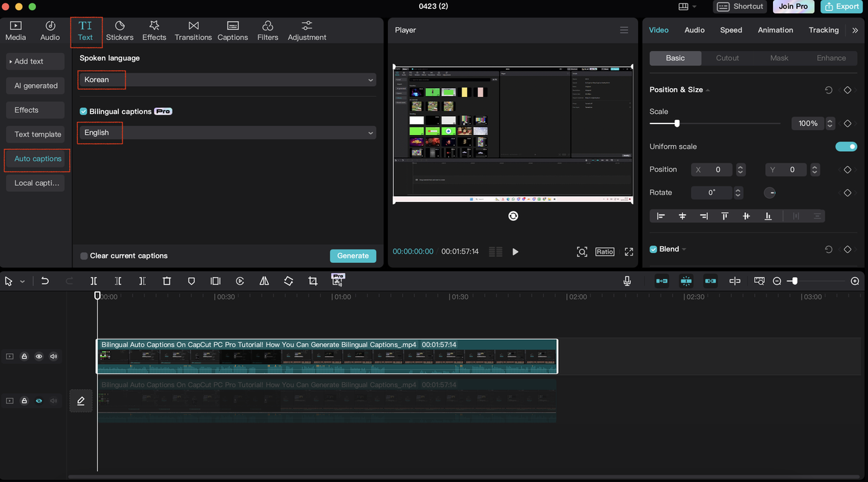Click the Delete trash icon

pos(167,281)
